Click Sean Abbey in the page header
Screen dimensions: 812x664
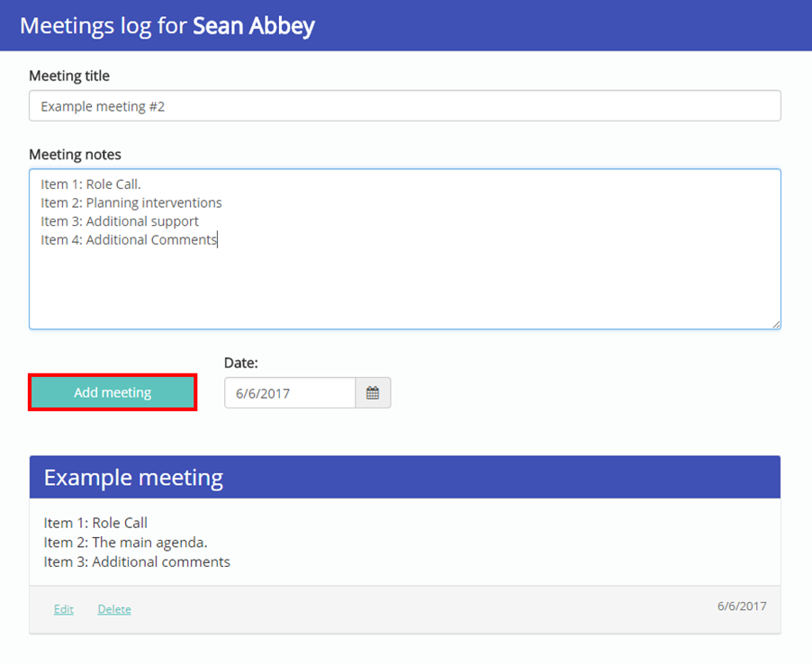point(255,25)
